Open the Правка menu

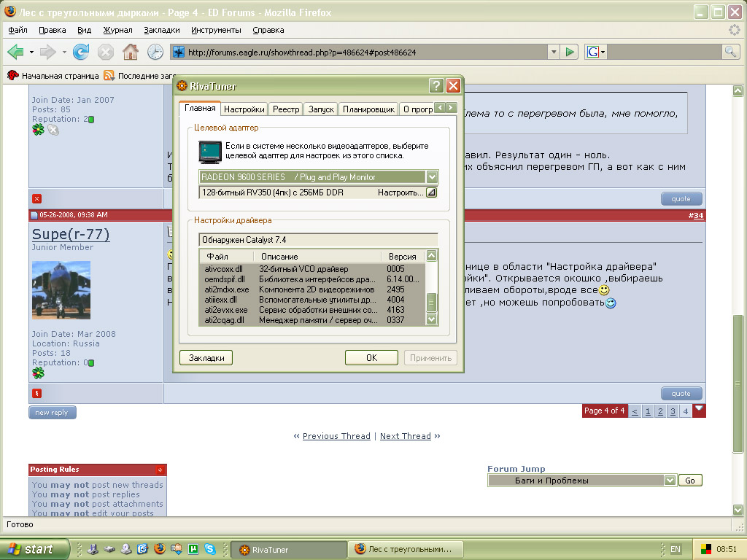tap(53, 30)
